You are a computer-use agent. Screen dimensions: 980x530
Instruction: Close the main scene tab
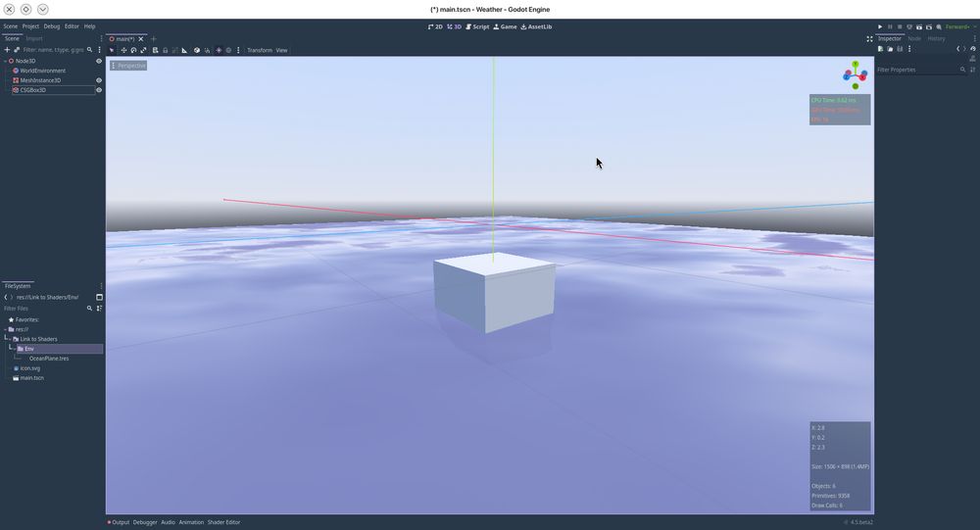[x=141, y=39]
